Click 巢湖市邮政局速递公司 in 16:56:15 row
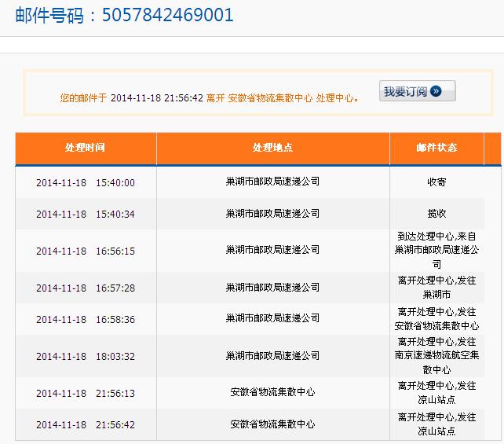 (272, 250)
